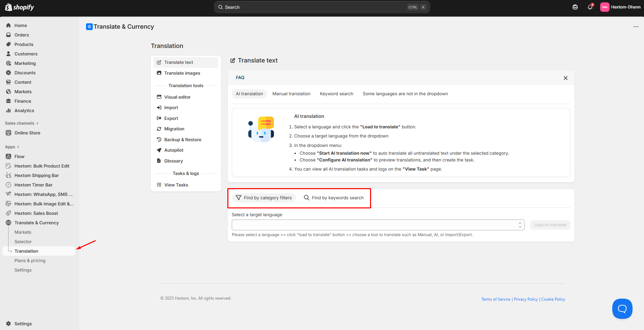Click the Products tag icon
This screenshot has width=644, height=330.
pyautogui.click(x=8, y=44)
